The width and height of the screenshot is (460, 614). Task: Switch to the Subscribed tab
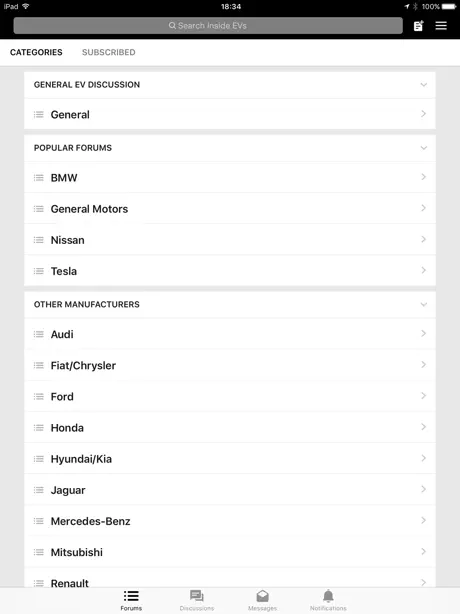108,52
